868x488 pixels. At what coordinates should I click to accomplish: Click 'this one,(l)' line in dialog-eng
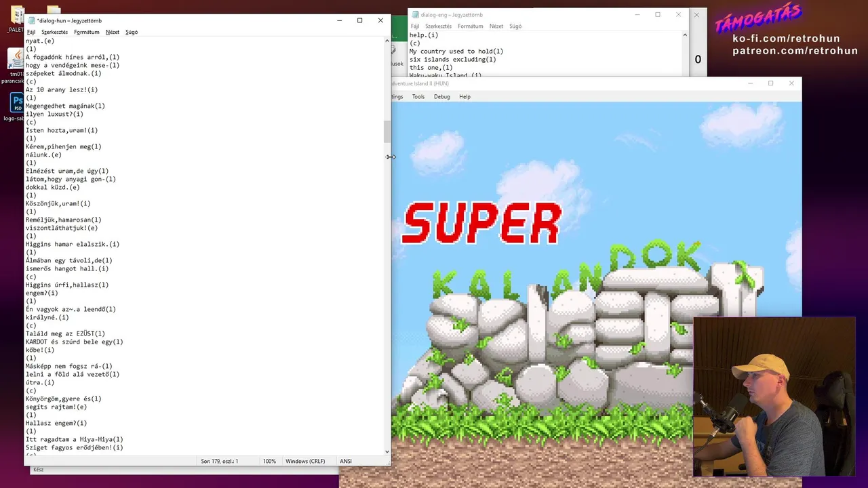pyautogui.click(x=431, y=68)
